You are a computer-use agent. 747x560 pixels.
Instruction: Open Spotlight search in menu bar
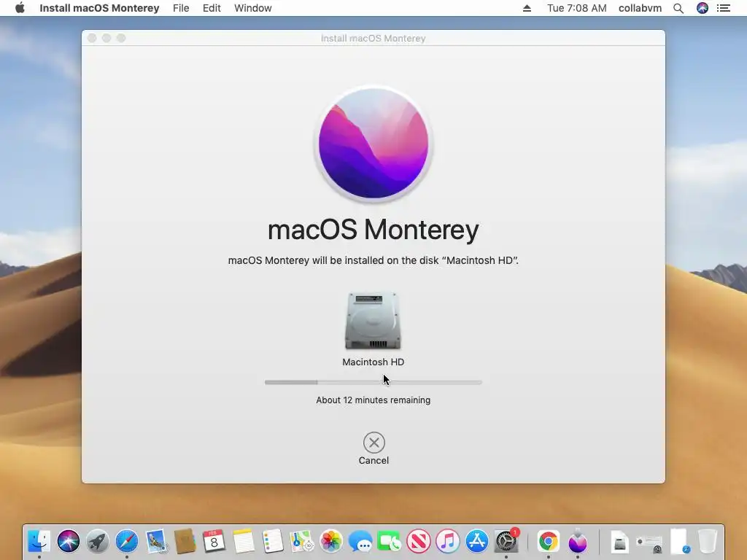click(678, 8)
